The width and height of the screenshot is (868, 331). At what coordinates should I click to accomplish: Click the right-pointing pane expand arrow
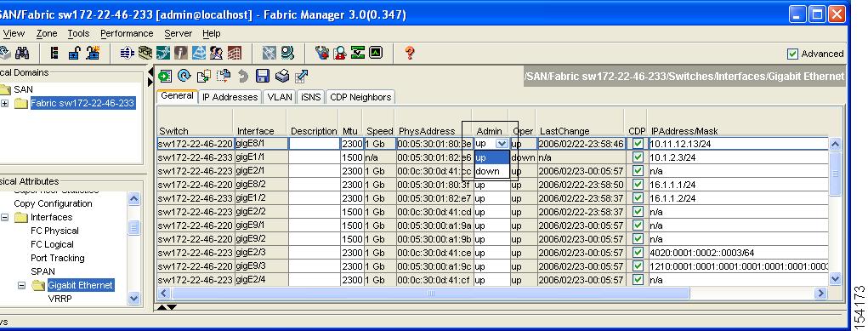pyautogui.click(x=150, y=82)
